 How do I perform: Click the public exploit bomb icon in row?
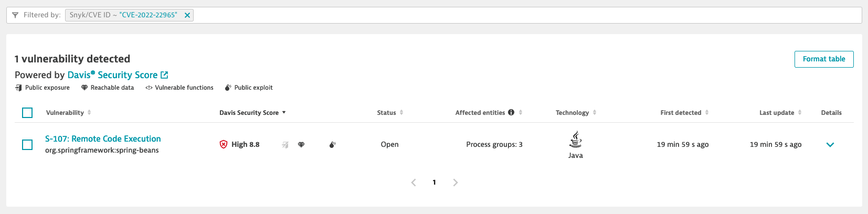click(x=332, y=145)
